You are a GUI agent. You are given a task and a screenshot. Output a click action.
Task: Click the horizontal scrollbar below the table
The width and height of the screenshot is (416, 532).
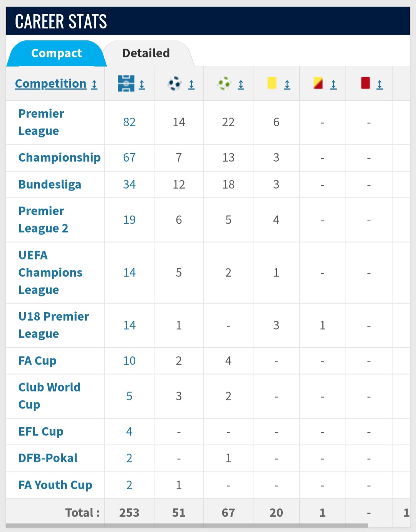click(x=187, y=525)
